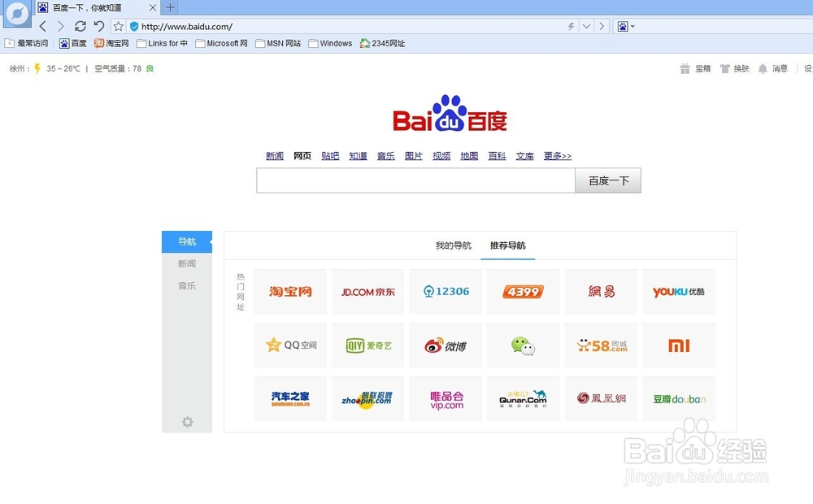Image resolution: width=813 pixels, height=504 pixels.
Task: Open the 视频 link
Action: 441,155
